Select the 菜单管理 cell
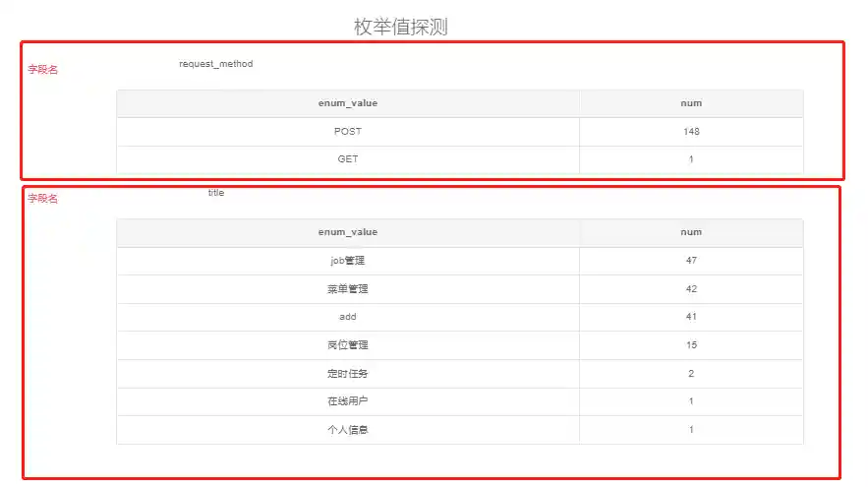868x487 pixels. click(x=348, y=289)
